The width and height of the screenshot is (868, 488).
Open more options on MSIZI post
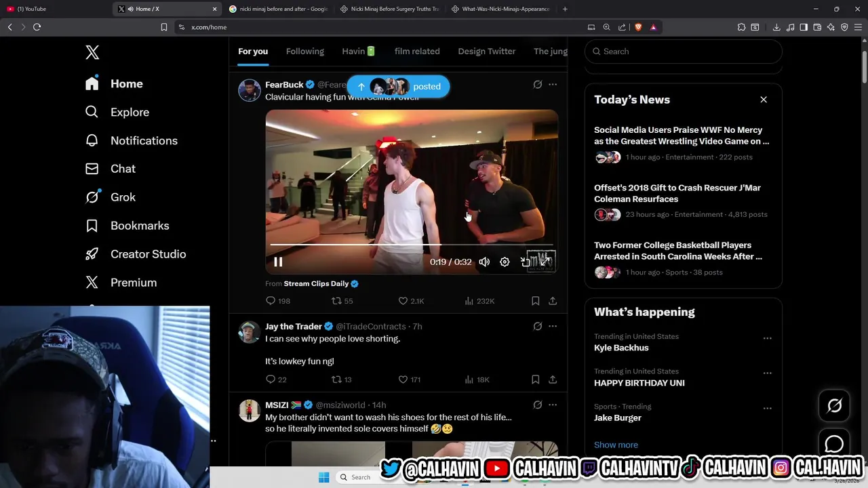click(553, 405)
